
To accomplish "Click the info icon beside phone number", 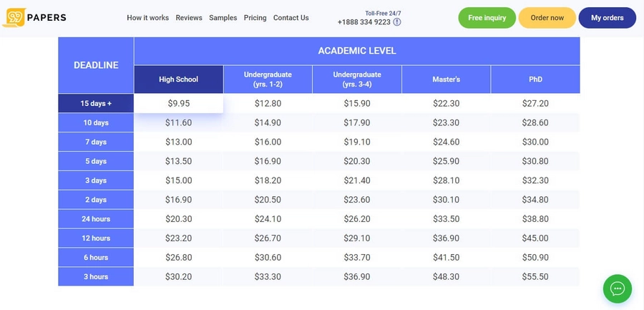I will [396, 22].
